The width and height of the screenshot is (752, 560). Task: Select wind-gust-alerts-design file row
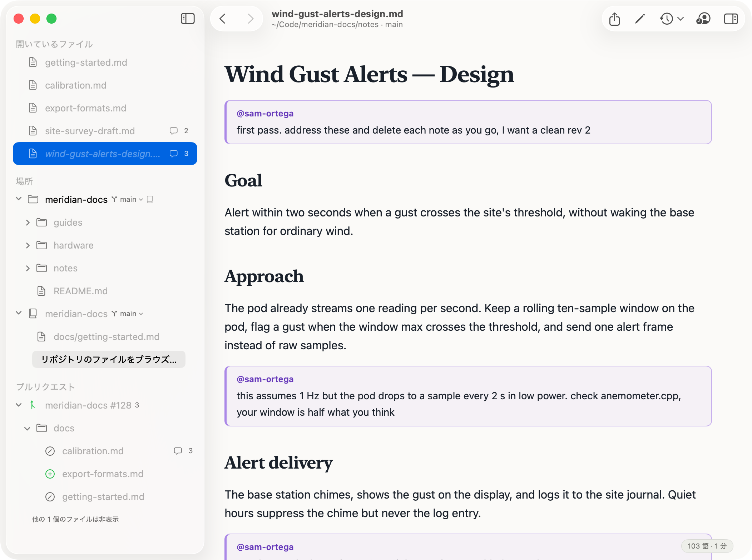pos(105,154)
